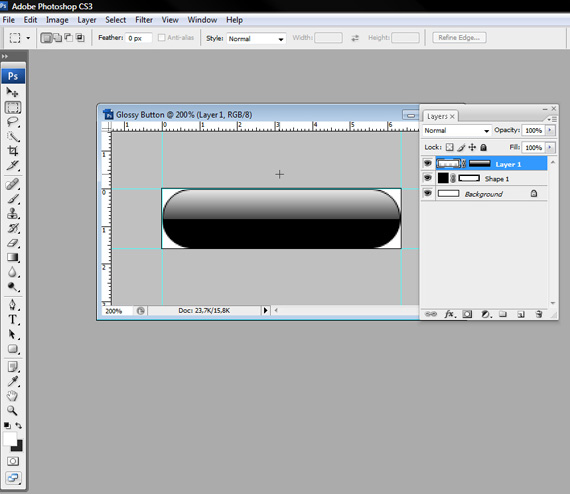Click Add a layer style fx button

pyautogui.click(x=450, y=314)
